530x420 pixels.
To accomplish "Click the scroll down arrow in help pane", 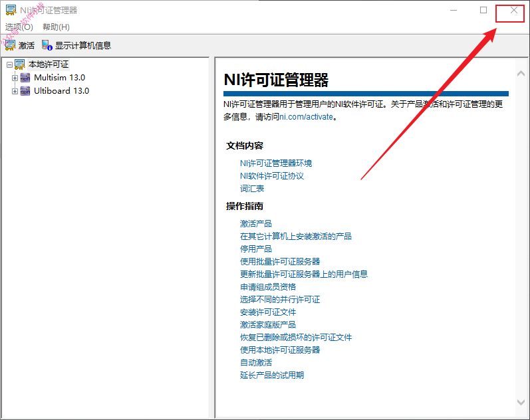I will [521, 402].
